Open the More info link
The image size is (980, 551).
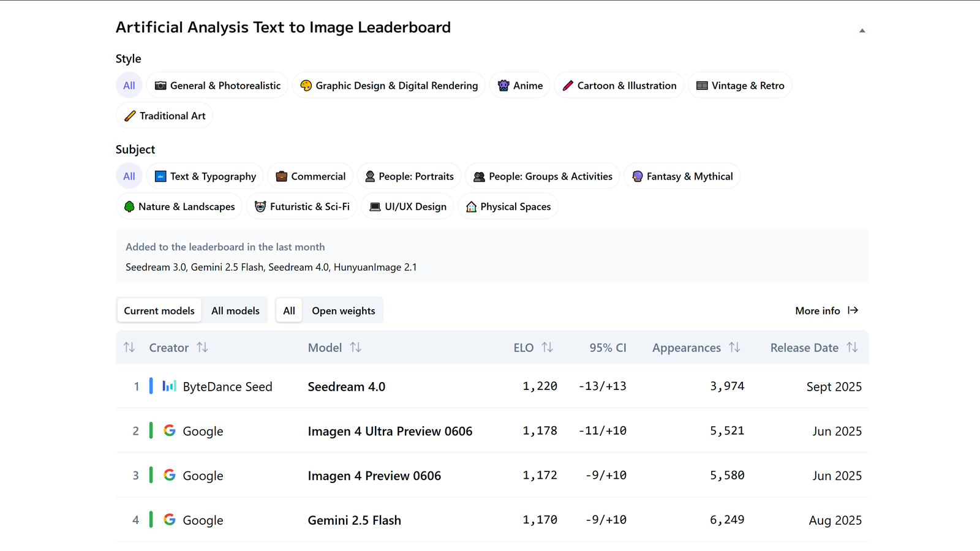[x=827, y=310]
